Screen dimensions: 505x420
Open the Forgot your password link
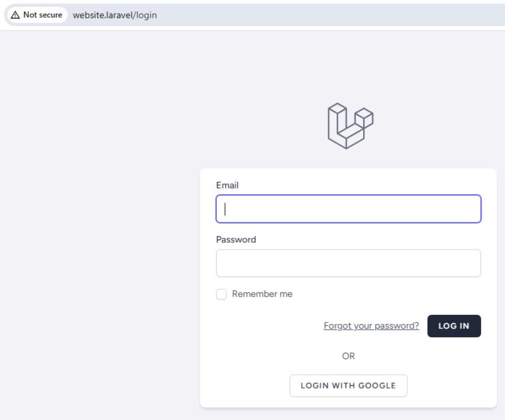pyautogui.click(x=371, y=326)
